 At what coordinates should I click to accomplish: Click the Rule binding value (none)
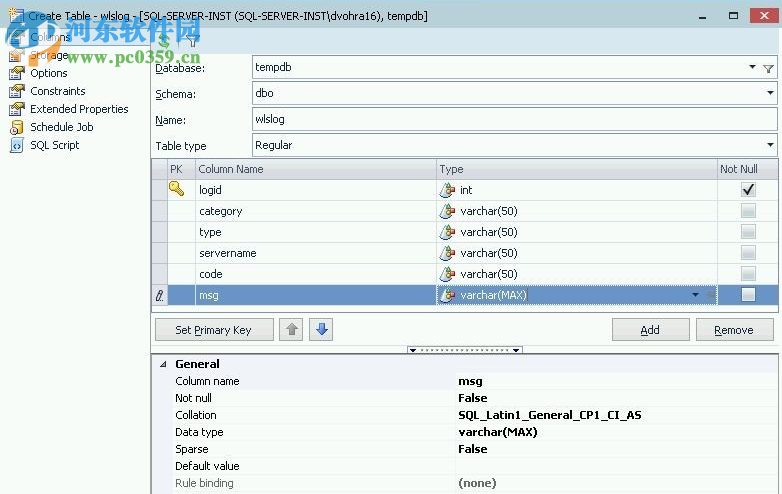(477, 483)
